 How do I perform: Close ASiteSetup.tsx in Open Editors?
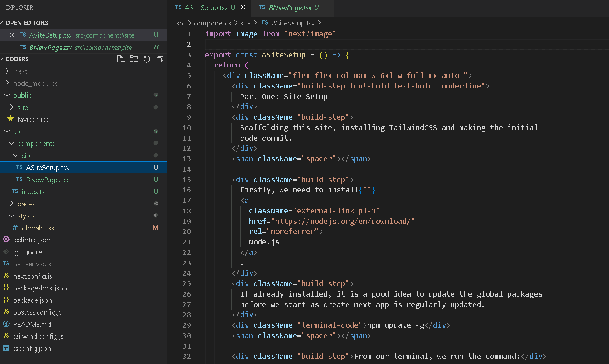click(x=12, y=35)
